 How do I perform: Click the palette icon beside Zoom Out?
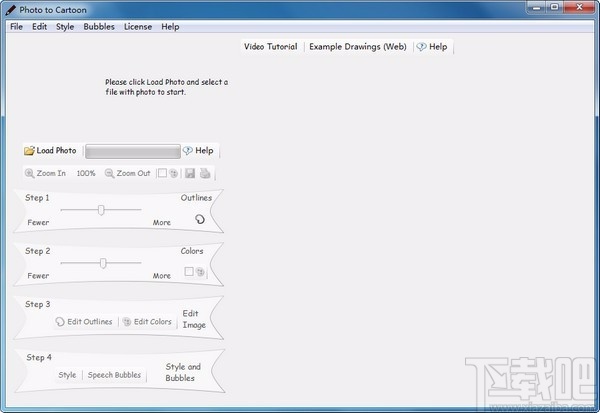tap(174, 173)
